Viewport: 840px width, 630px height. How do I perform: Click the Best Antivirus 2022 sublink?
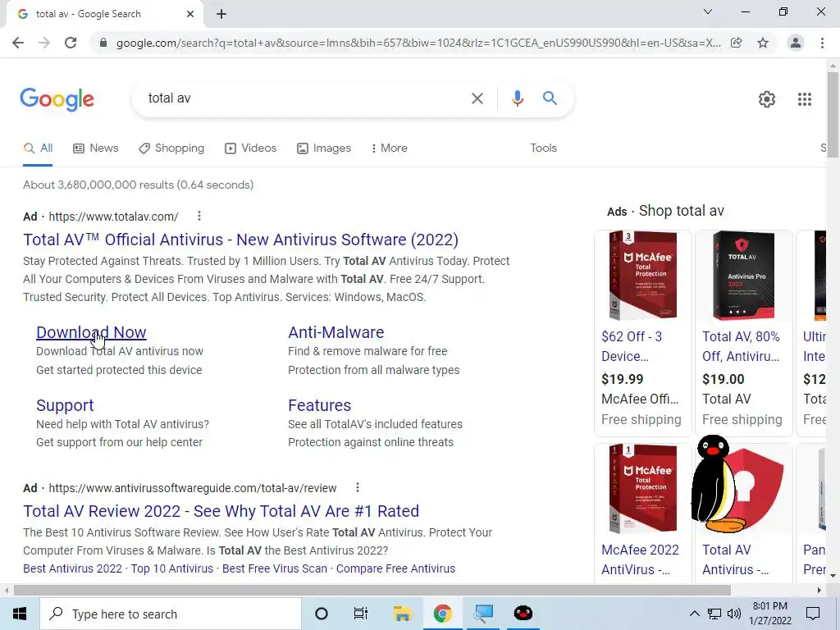pyautogui.click(x=72, y=568)
